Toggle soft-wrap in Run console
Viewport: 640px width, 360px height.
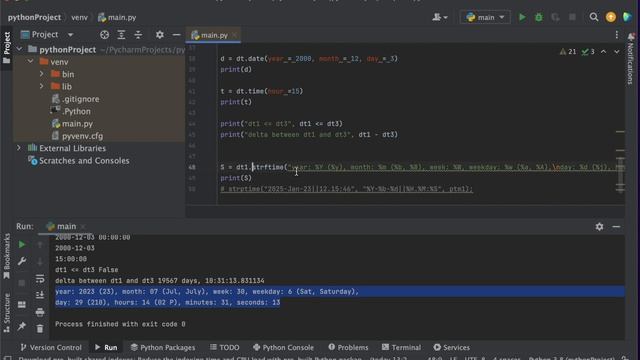(x=40, y=279)
